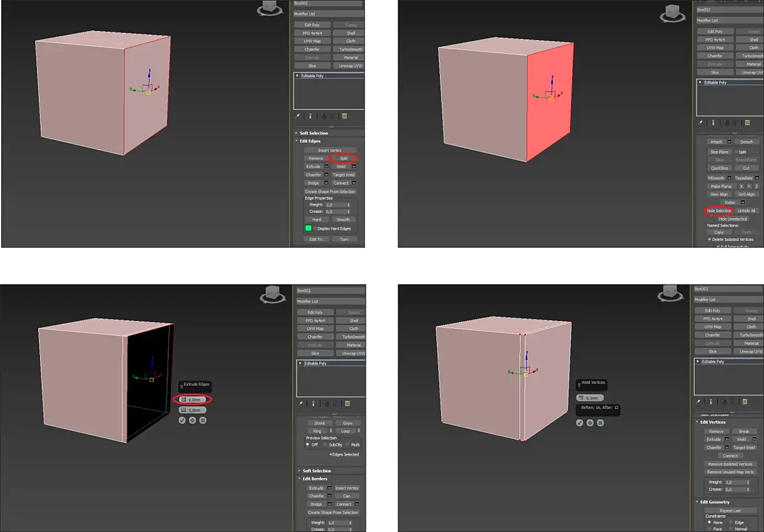
Task: Apply and continue in Extrude Edges caddy
Action: click(192, 421)
